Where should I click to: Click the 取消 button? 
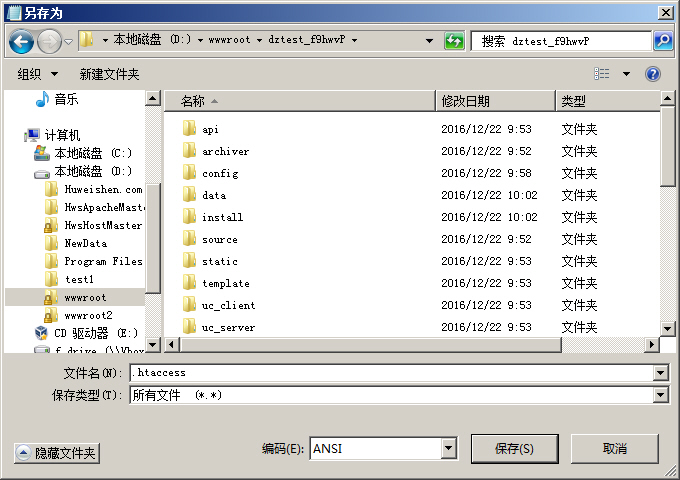click(x=615, y=449)
